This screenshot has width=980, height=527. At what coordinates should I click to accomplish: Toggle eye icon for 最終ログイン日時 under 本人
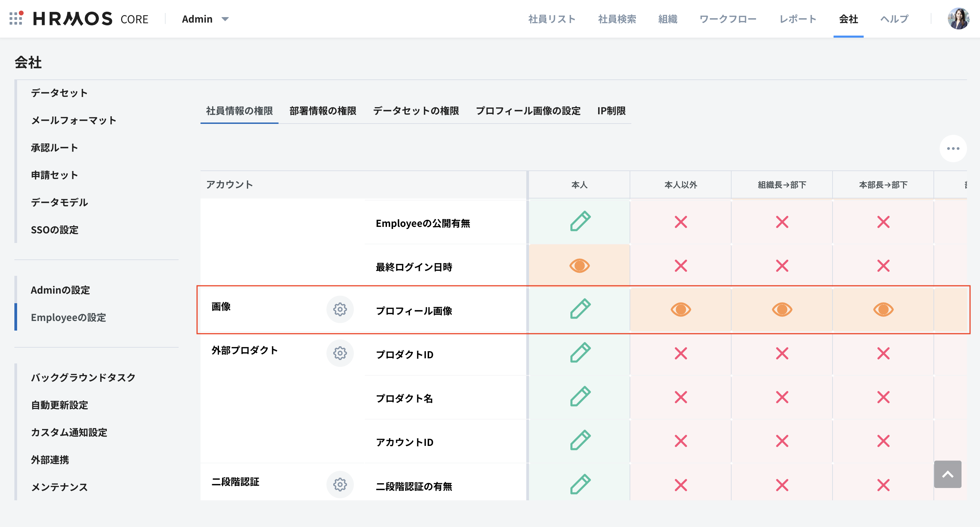579,266
